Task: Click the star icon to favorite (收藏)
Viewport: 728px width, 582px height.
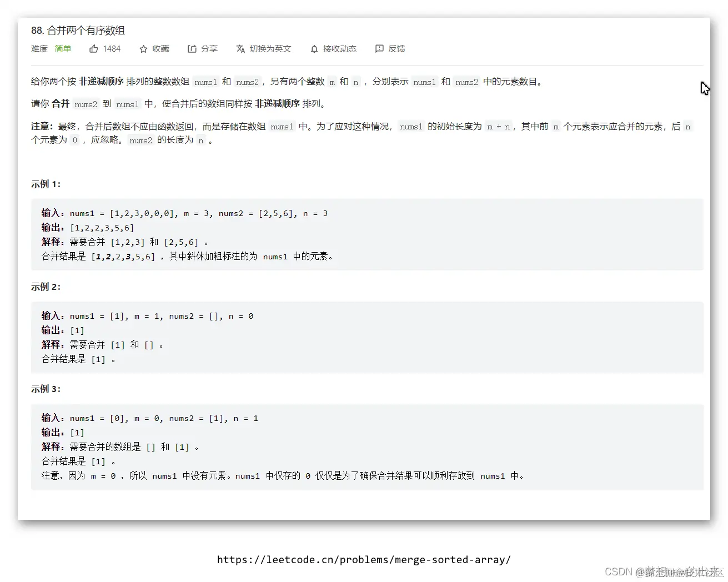Action: [143, 49]
